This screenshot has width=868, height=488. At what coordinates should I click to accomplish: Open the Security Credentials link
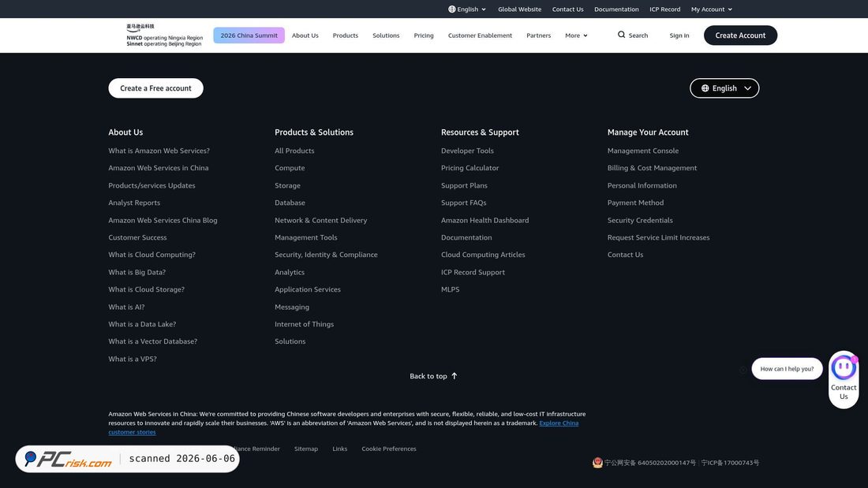click(640, 220)
